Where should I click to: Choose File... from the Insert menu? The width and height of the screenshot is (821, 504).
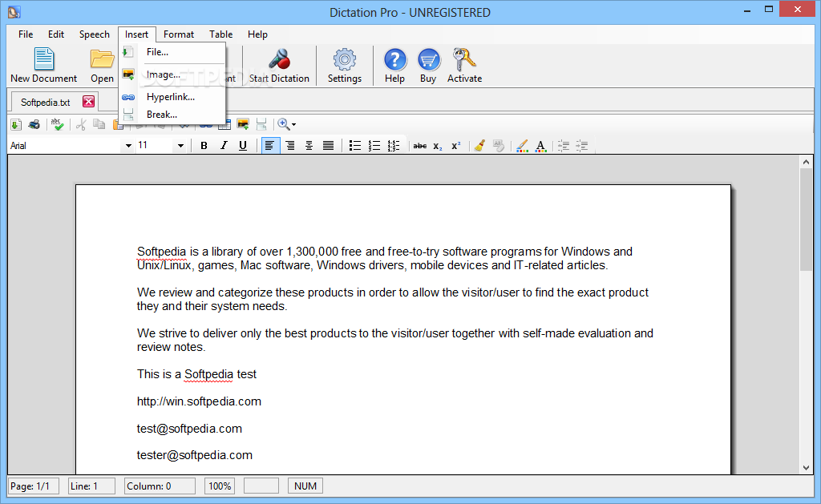tap(172, 52)
